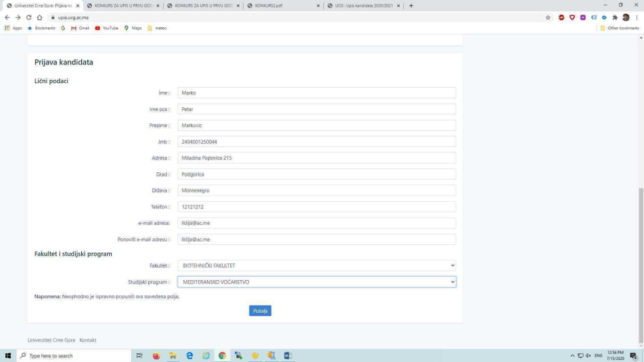The image size is (644, 362).
Task: Open the notification center icon
Action: [x=634, y=355]
